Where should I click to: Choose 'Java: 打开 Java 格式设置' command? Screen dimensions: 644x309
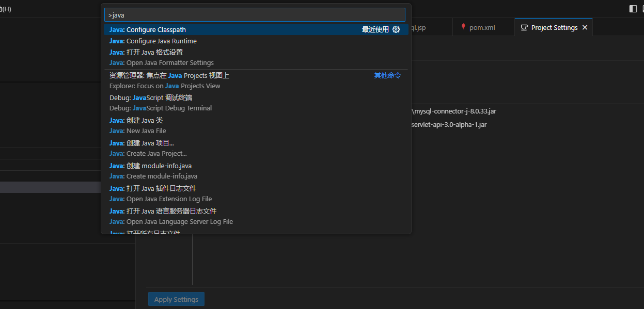[256, 57]
